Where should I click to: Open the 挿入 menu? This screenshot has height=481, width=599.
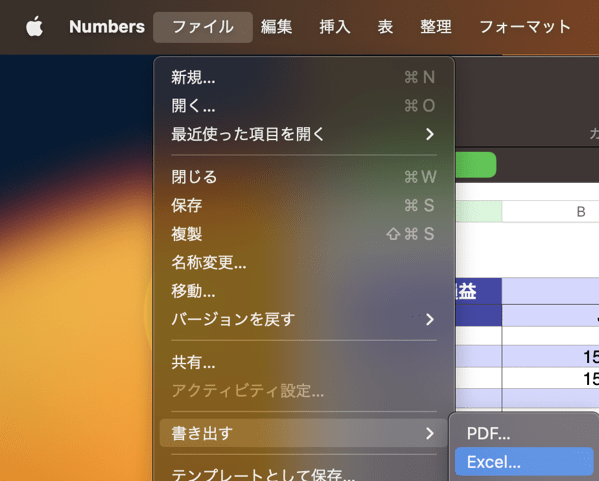pyautogui.click(x=335, y=27)
